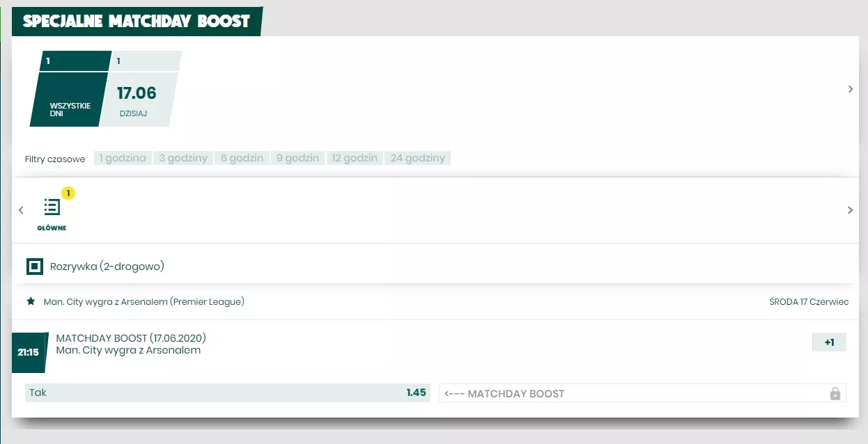Filter events by 12 godzin

(355, 158)
